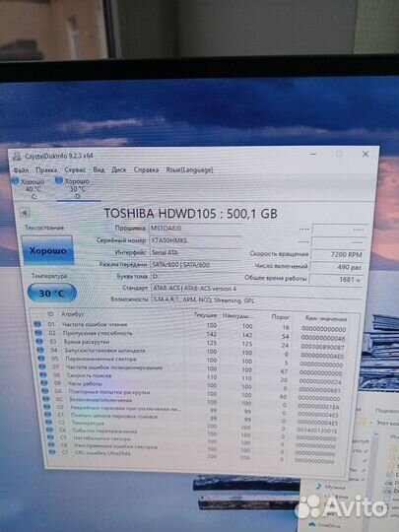Click the S.M.A.R.T., APM, NCQ features field
The width and height of the screenshot is (399, 532).
click(x=256, y=300)
